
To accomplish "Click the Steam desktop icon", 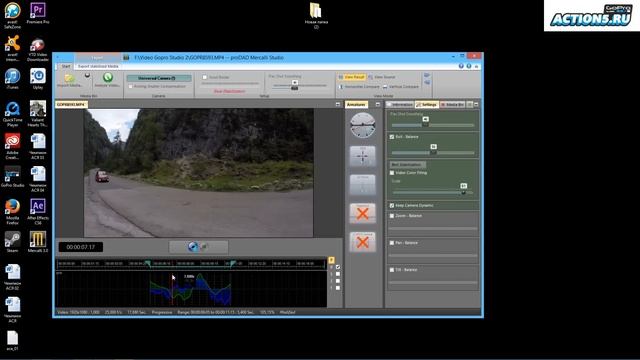I will pyautogui.click(x=12, y=242).
